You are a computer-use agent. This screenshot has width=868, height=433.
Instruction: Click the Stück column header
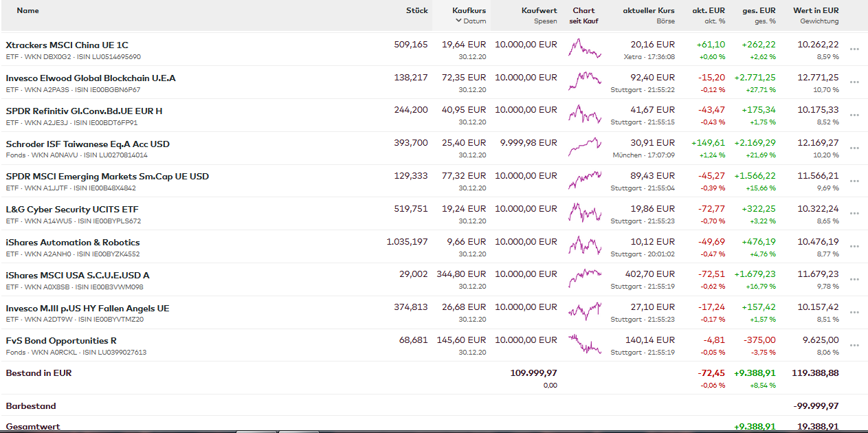[416, 10]
